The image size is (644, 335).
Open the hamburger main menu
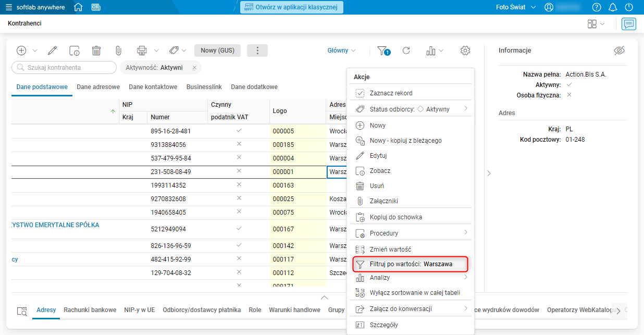click(9, 7)
